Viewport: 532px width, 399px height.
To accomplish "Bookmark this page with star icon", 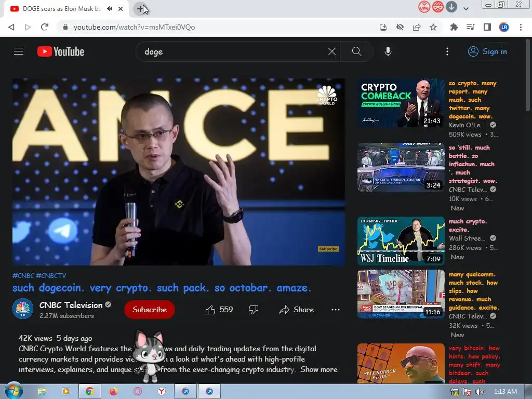I will click(x=433, y=27).
